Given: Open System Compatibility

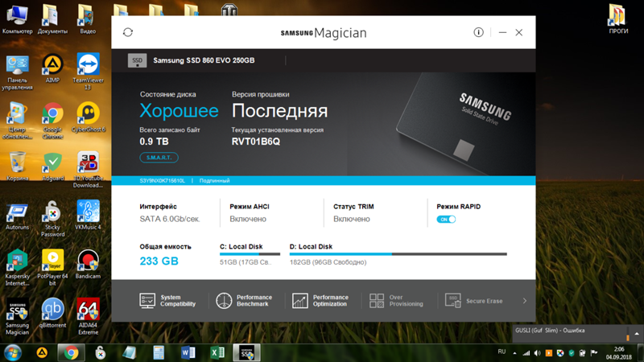Looking at the screenshot, I should [x=167, y=301].
